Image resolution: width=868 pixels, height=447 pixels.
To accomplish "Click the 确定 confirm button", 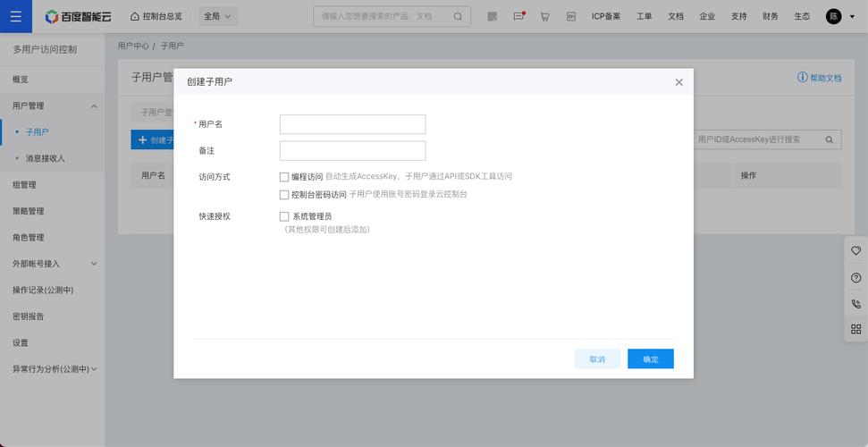I will coord(650,358).
